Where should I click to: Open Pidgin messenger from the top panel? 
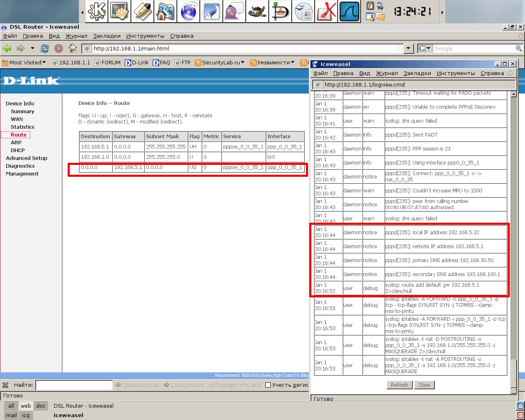click(x=235, y=11)
